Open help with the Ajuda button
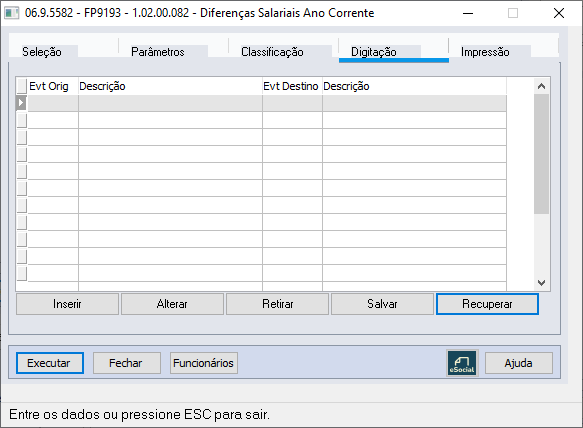This screenshot has width=583, height=428. (518, 363)
